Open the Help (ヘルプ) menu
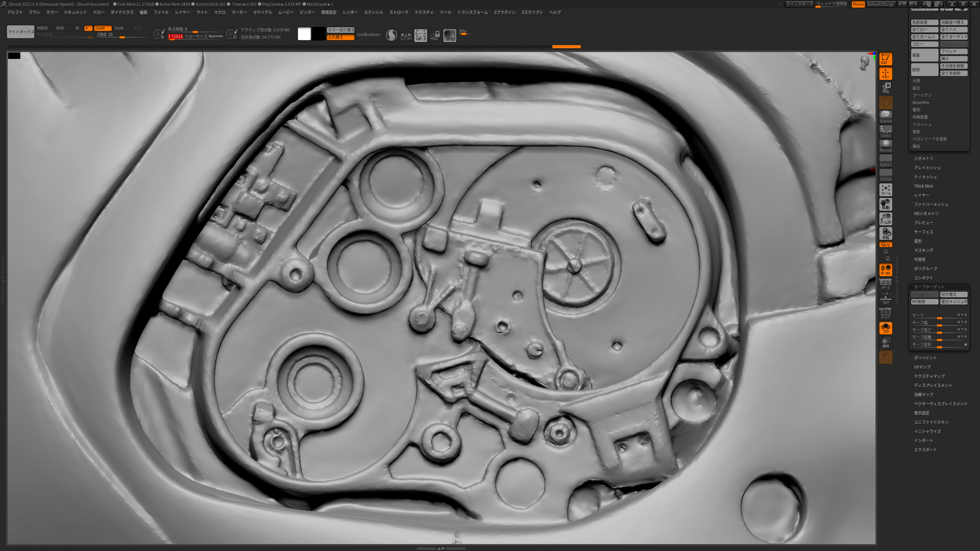Viewport: 980px width, 551px height. (555, 12)
